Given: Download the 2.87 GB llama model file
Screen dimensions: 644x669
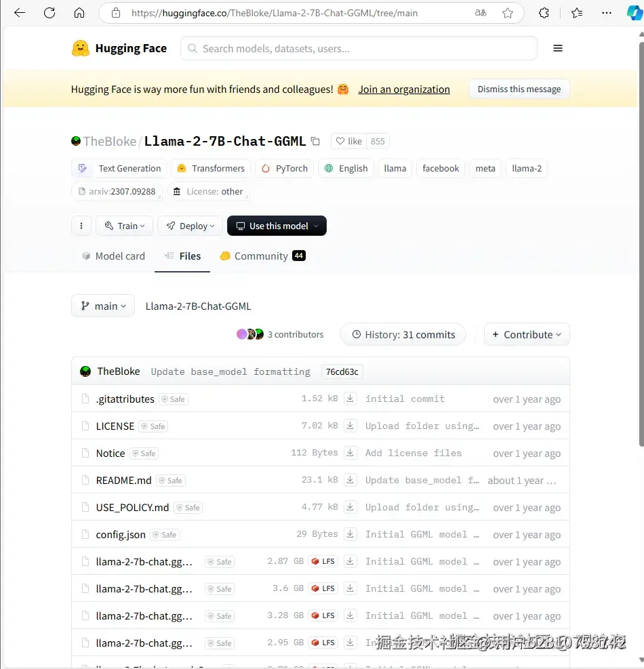Looking at the screenshot, I should (x=350, y=561).
